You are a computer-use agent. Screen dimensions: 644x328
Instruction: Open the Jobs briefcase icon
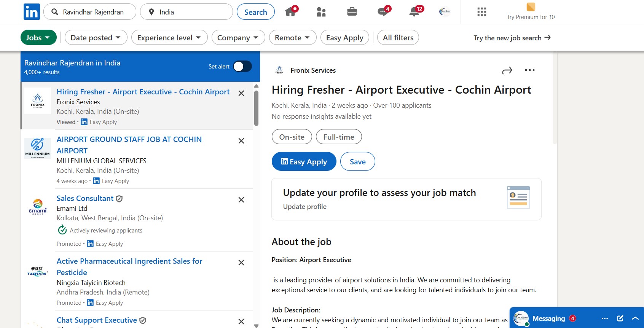point(352,12)
